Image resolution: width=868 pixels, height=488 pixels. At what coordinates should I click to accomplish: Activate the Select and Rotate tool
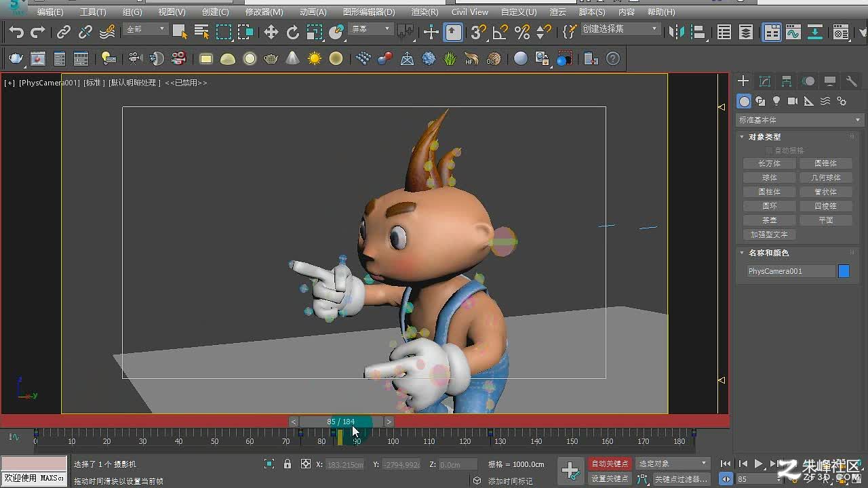pyautogui.click(x=293, y=32)
